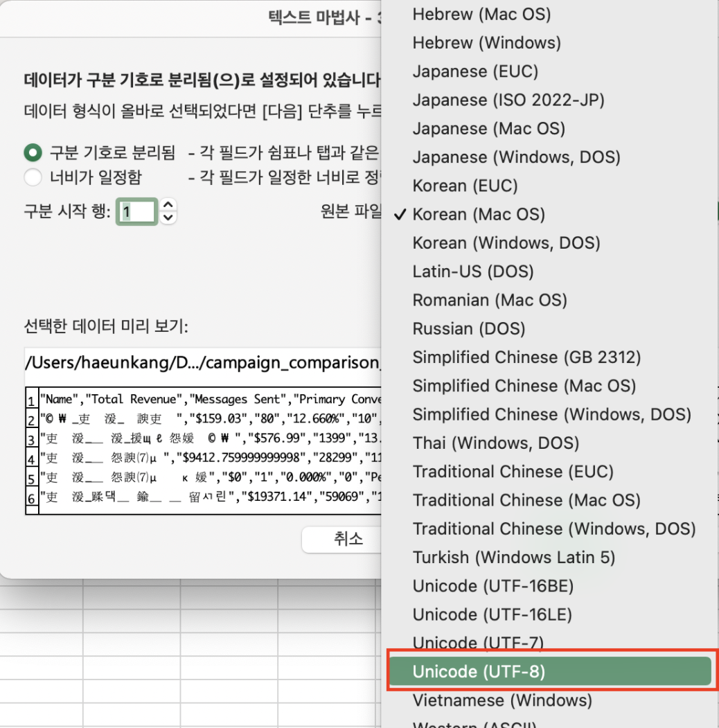The width and height of the screenshot is (719, 728).
Task: Choose Turkish (Windows Latin 5) encoding
Action: point(549,558)
